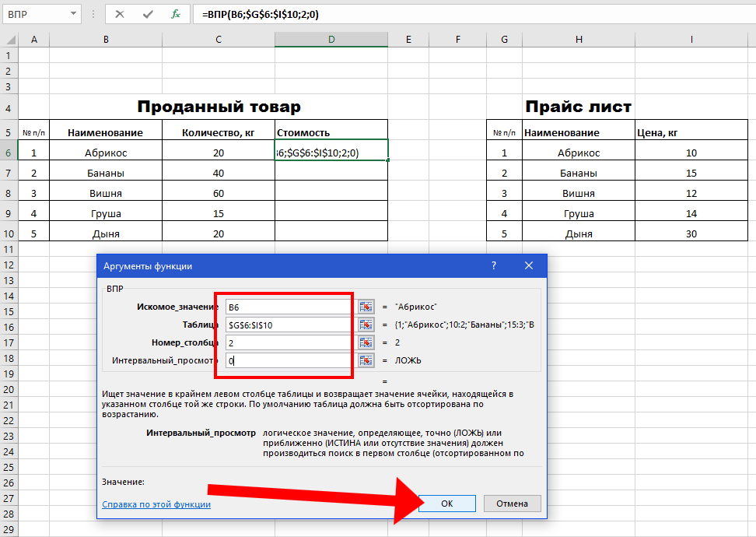Viewport: 756px width, 537px height.
Task: Click the dialog help question mark
Action: pyautogui.click(x=493, y=265)
